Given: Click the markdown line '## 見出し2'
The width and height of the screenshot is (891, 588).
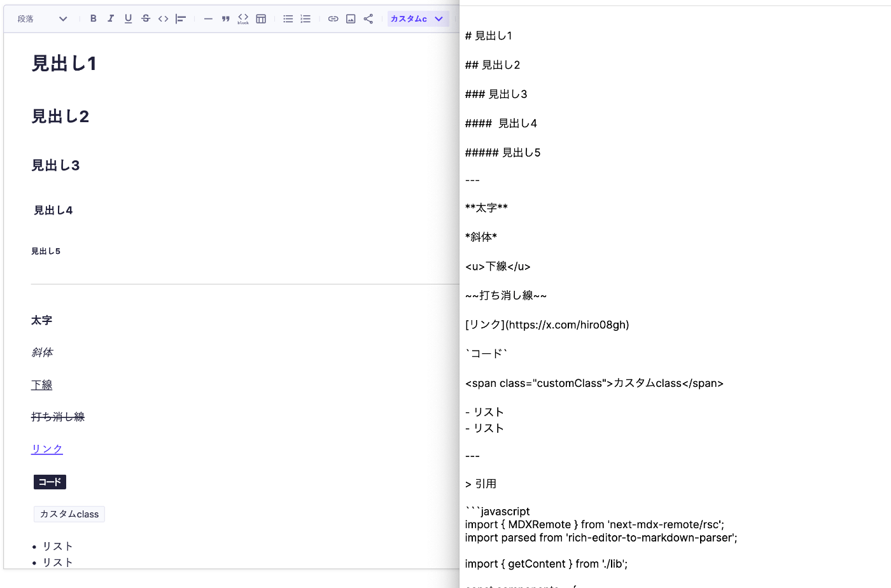Looking at the screenshot, I should tap(493, 65).
